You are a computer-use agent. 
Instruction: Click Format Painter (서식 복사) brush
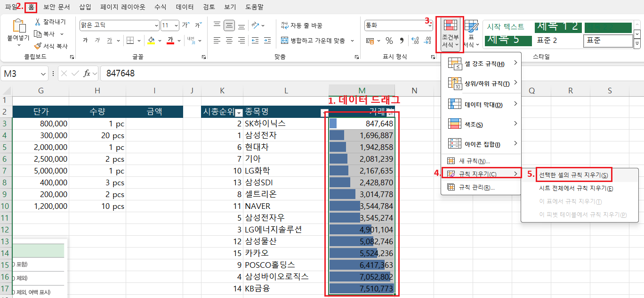click(51, 46)
